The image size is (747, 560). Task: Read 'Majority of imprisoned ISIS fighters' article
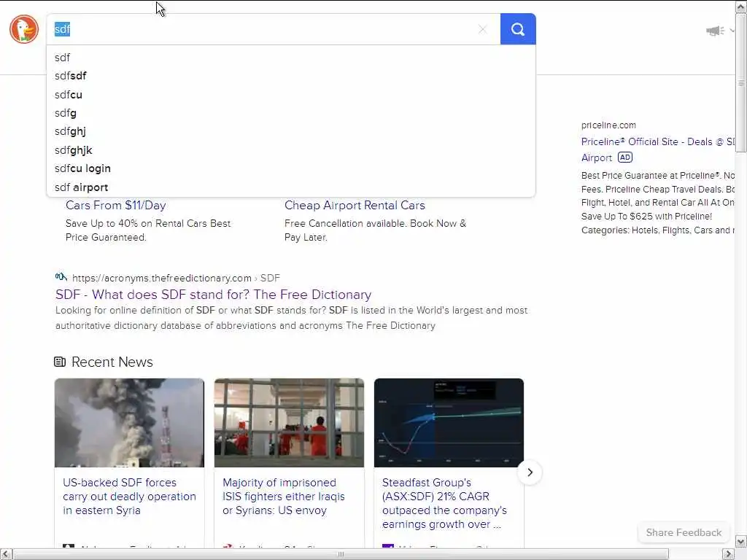tap(284, 496)
